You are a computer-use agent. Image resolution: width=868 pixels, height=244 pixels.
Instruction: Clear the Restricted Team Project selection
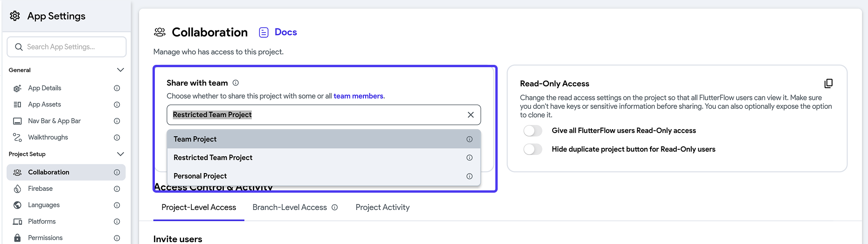[x=471, y=115]
